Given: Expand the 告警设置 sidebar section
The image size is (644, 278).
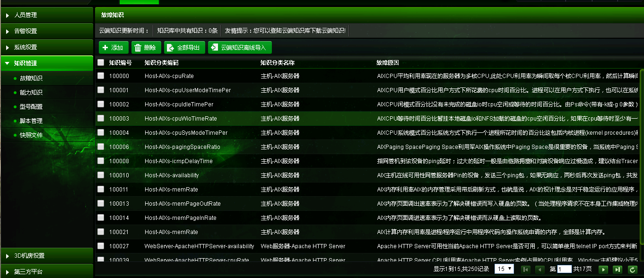Looking at the screenshot, I should pyautogui.click(x=46, y=31).
